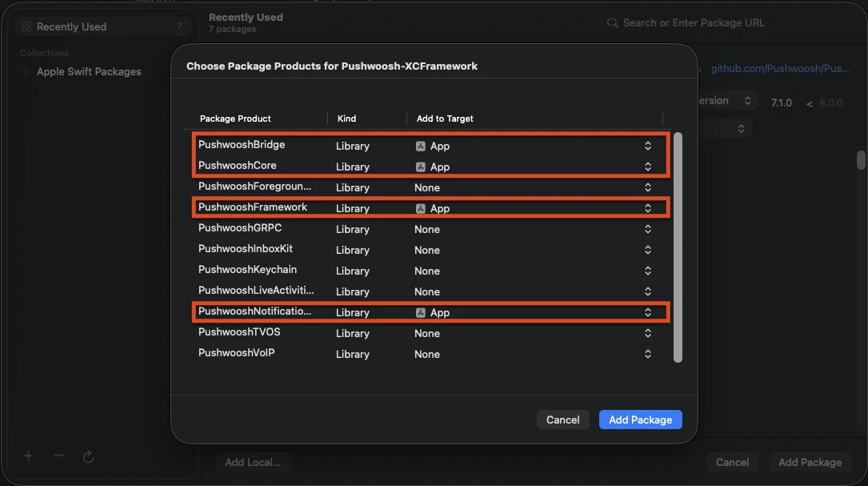
Task: Open target dropdown for PushwooshNotification row
Action: 648,312
